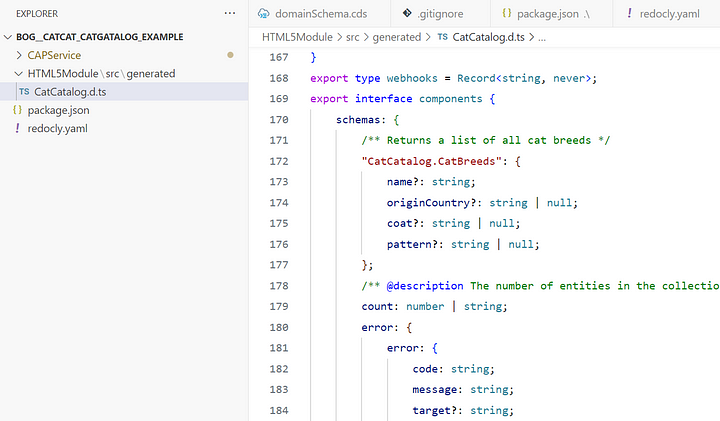Collapse the BOG_CATCAT_CATGATALOG_EXAMPLE root folder
Viewport: 720px width, 421px height.
8,37
